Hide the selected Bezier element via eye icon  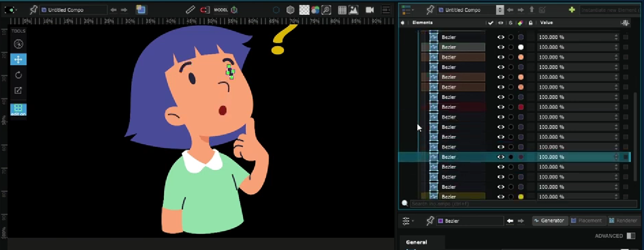pyautogui.click(x=501, y=157)
